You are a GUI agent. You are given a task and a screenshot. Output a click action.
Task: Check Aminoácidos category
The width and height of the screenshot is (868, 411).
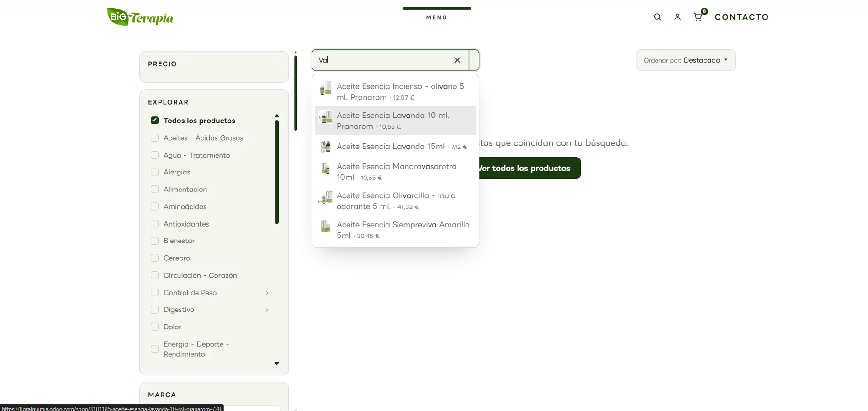click(x=154, y=206)
